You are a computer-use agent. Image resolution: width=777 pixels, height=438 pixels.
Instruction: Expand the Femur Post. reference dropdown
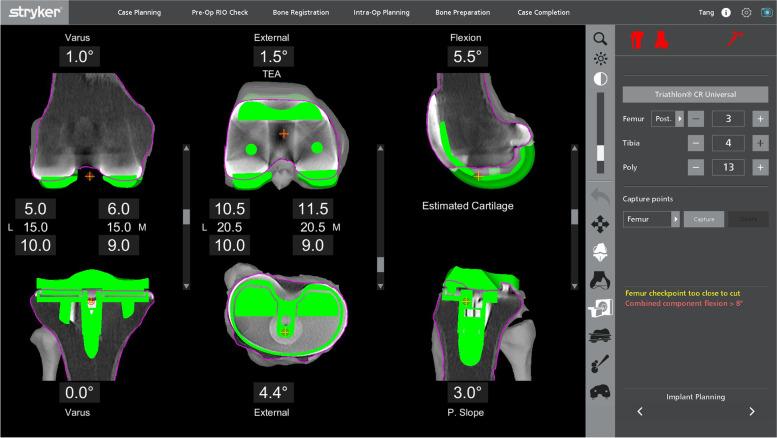[666, 118]
